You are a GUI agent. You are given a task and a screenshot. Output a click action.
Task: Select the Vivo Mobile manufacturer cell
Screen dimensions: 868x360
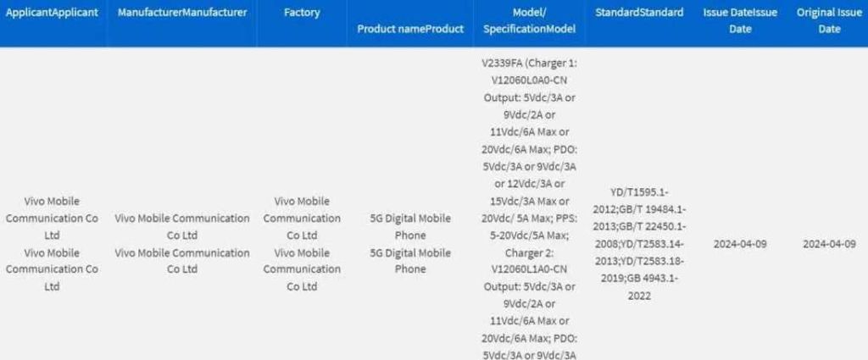[x=182, y=243]
